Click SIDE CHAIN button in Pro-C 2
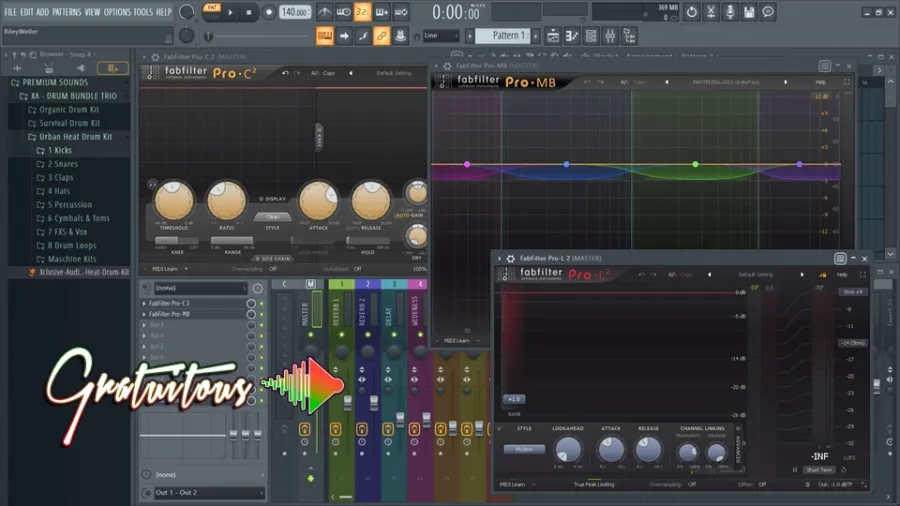Screen dimensions: 900x506 click(x=273, y=259)
